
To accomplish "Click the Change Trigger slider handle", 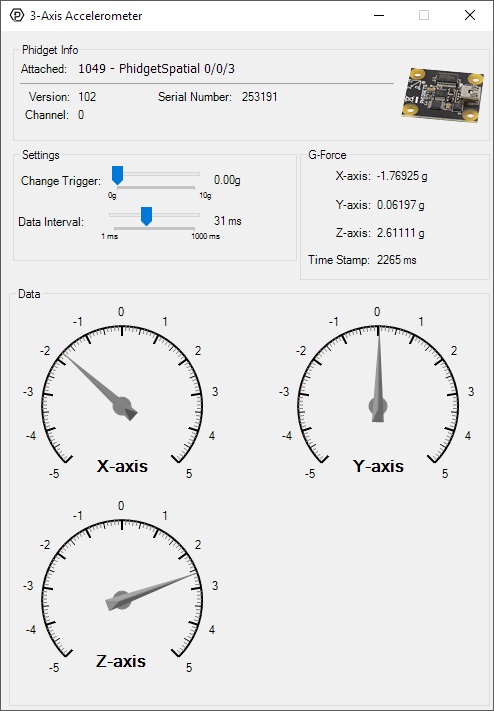I will tap(117, 175).
